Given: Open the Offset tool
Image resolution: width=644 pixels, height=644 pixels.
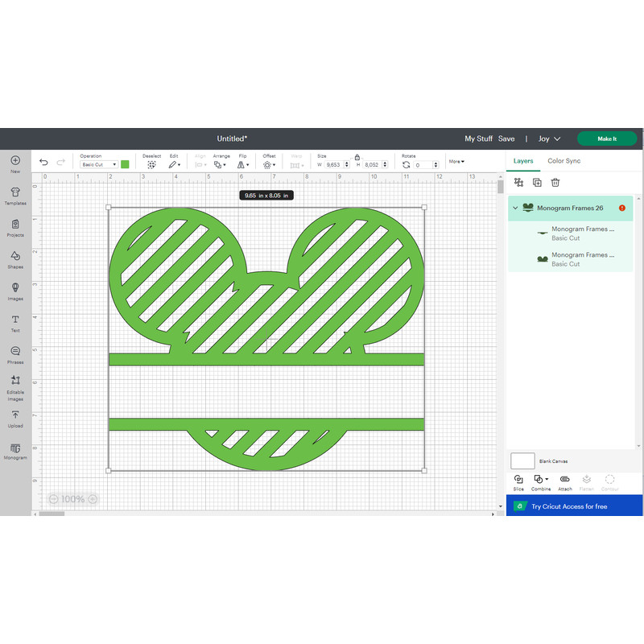Looking at the screenshot, I should click(268, 163).
